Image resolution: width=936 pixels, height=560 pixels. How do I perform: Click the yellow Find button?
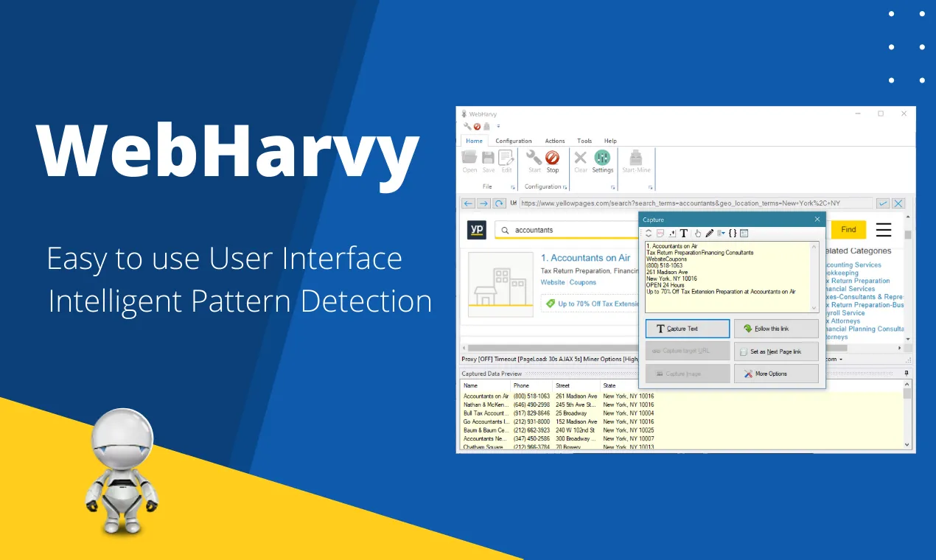(848, 230)
